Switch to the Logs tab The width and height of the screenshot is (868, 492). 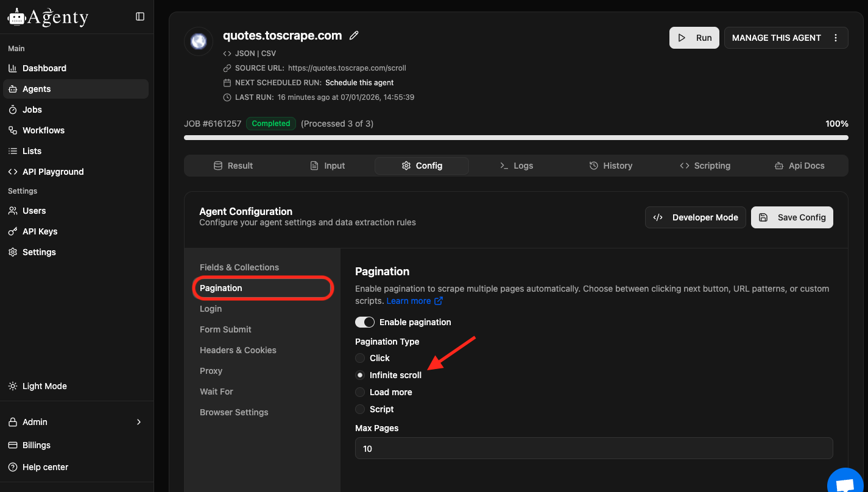[516, 166]
